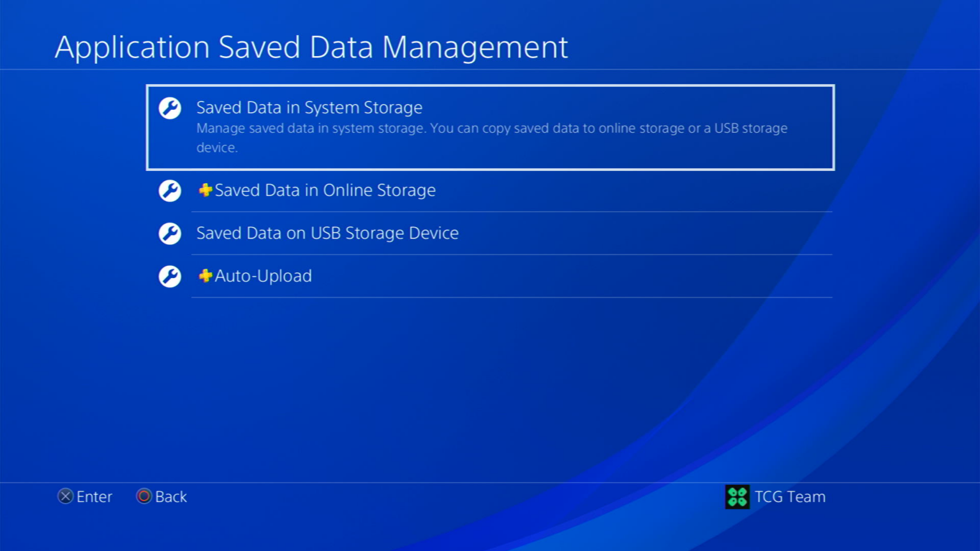The image size is (980, 551).
Task: Click the TCG Team logo icon
Action: [737, 497]
